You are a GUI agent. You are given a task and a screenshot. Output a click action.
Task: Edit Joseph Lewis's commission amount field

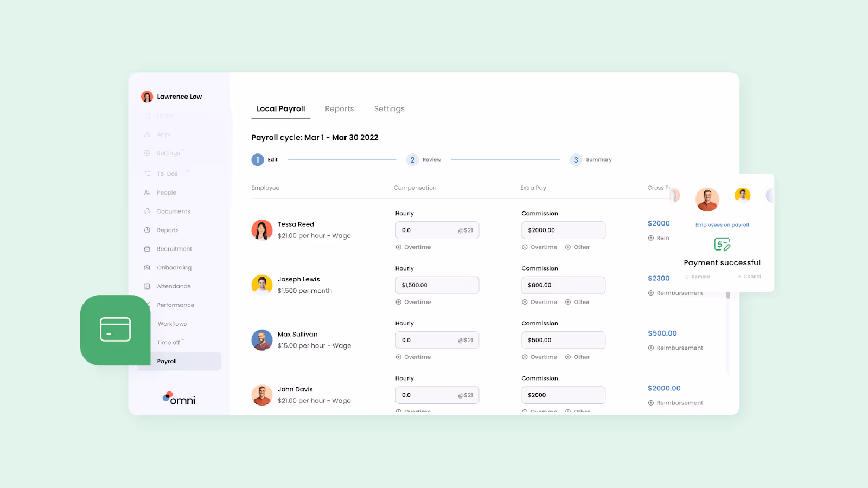click(x=563, y=285)
